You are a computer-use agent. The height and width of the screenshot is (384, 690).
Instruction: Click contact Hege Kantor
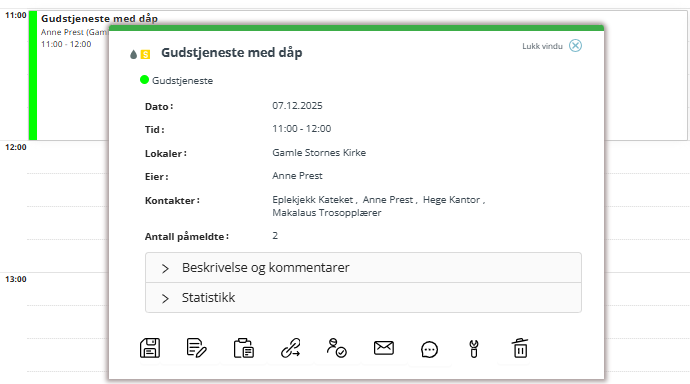coord(451,200)
